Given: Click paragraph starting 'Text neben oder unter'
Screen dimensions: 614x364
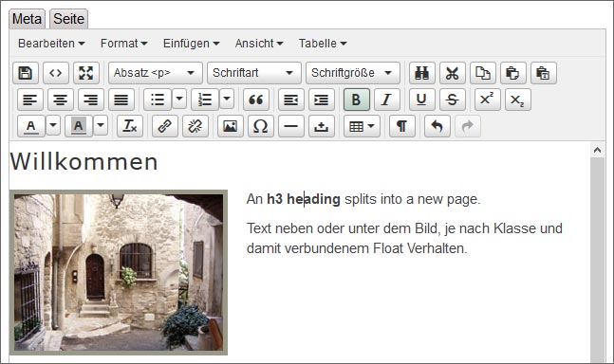Looking at the screenshot, I should tap(404, 238).
